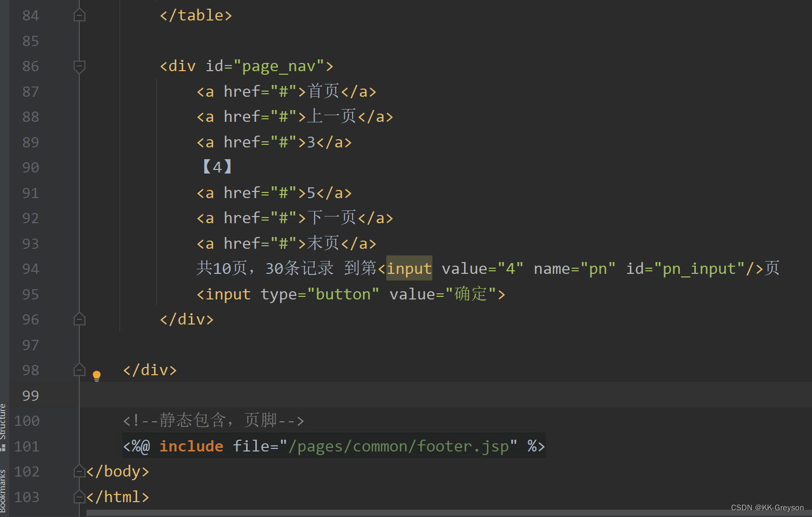Click the 确定 value on line 95
The image size is (812, 517).
pos(471,294)
